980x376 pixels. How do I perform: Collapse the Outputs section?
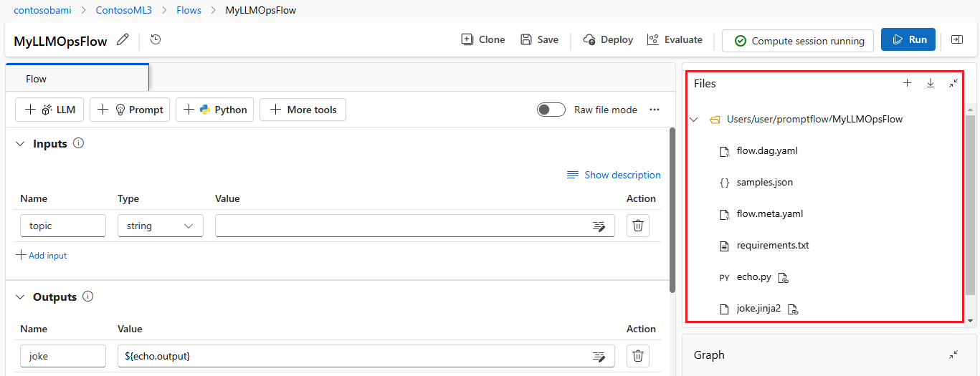coord(20,297)
